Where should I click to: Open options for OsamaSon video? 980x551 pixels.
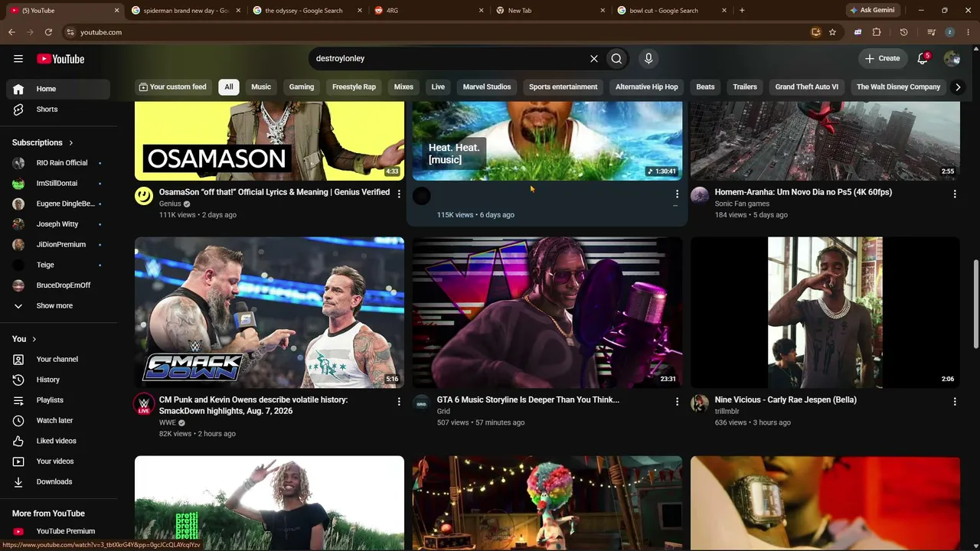399,194
